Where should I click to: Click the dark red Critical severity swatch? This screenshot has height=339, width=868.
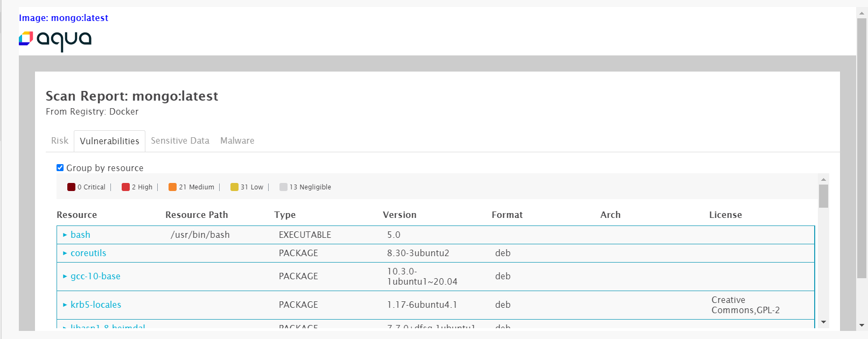point(71,187)
